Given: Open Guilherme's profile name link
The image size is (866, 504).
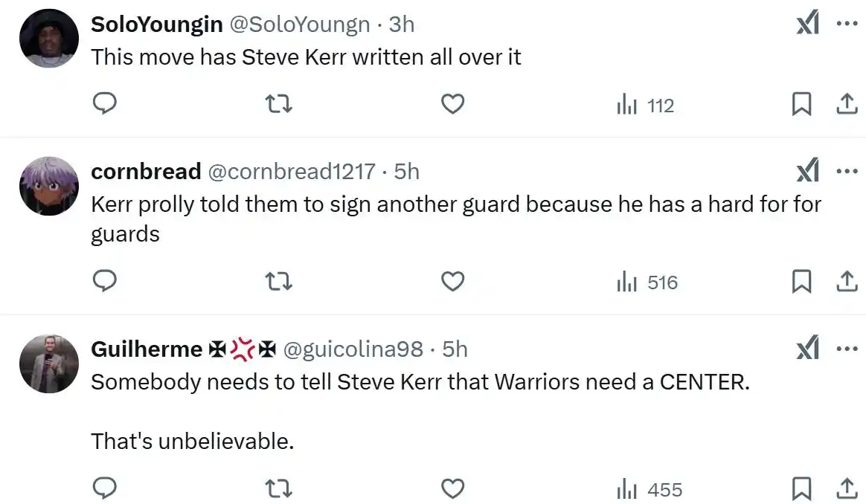Looking at the screenshot, I should (147, 349).
